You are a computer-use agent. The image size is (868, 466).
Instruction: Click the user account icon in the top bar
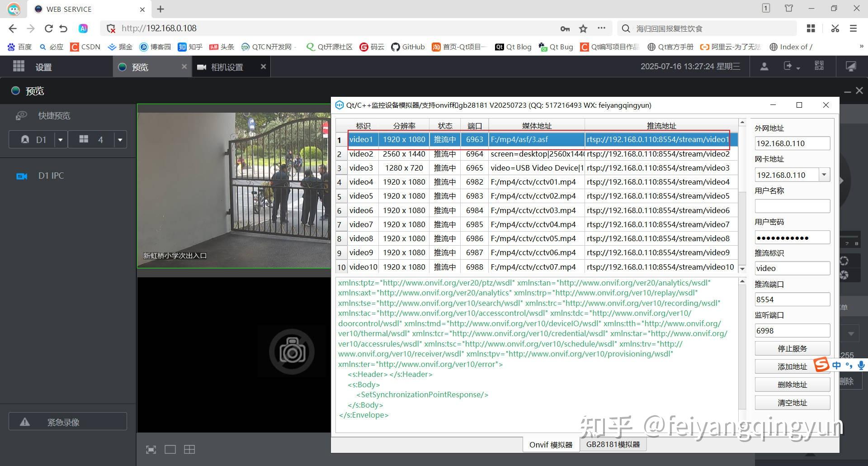pyautogui.click(x=764, y=66)
